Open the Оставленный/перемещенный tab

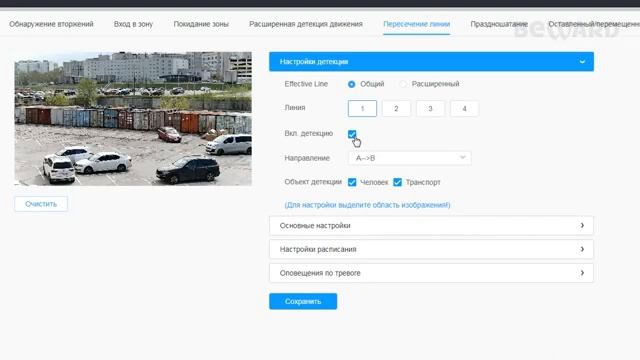click(x=594, y=24)
